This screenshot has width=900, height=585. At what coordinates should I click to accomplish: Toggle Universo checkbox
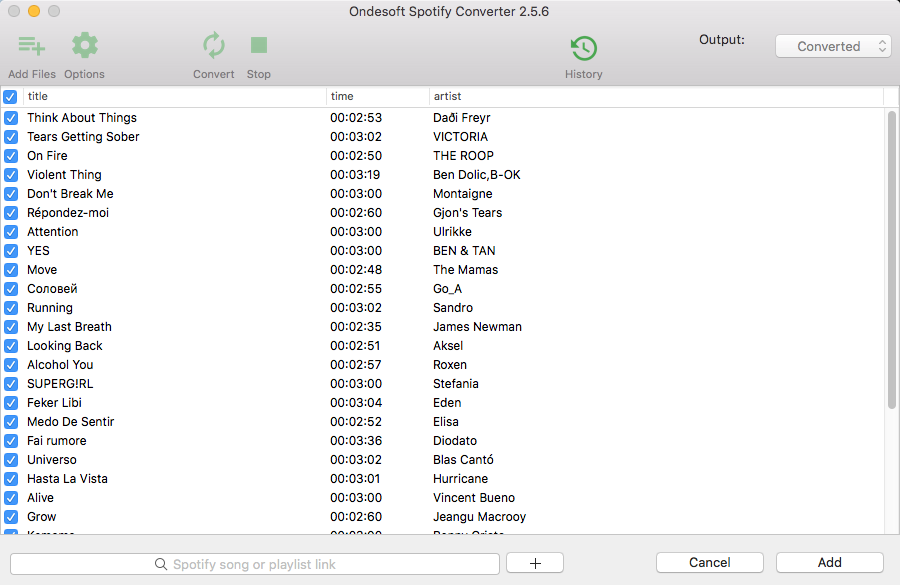(x=11, y=460)
